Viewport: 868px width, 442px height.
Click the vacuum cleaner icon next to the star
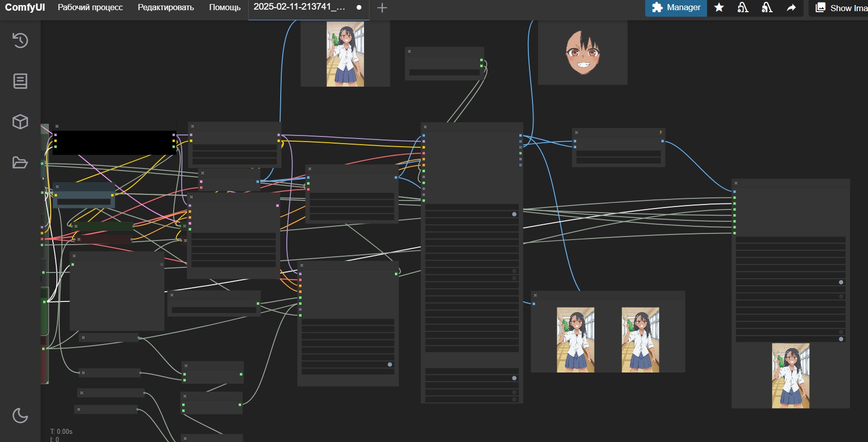click(743, 8)
